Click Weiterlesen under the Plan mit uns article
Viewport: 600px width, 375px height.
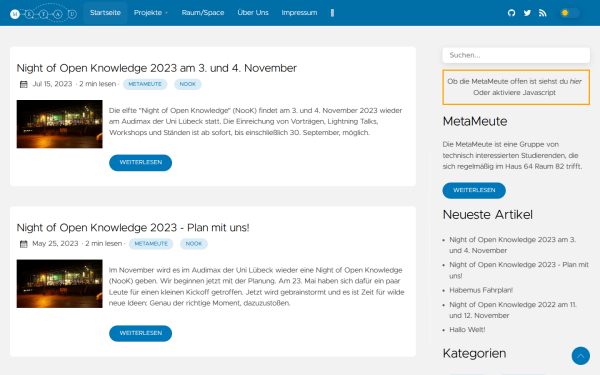pos(140,333)
